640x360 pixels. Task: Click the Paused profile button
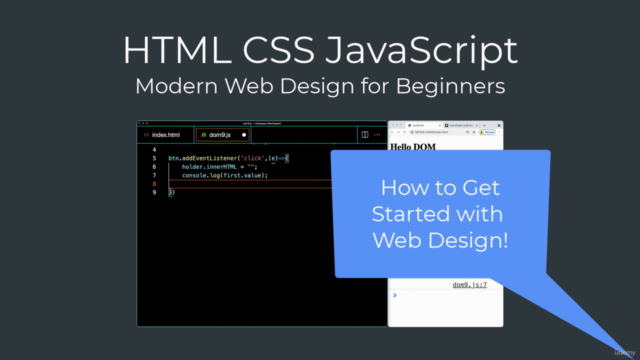point(487,132)
